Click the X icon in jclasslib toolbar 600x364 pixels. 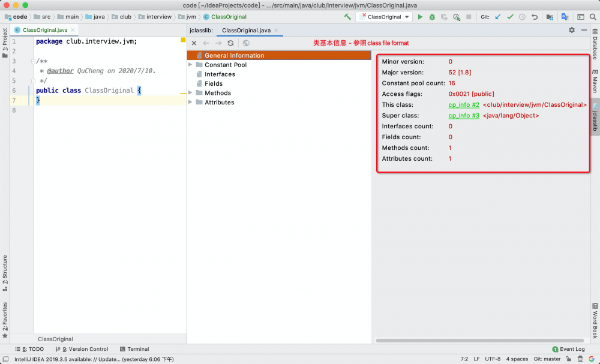coord(194,43)
